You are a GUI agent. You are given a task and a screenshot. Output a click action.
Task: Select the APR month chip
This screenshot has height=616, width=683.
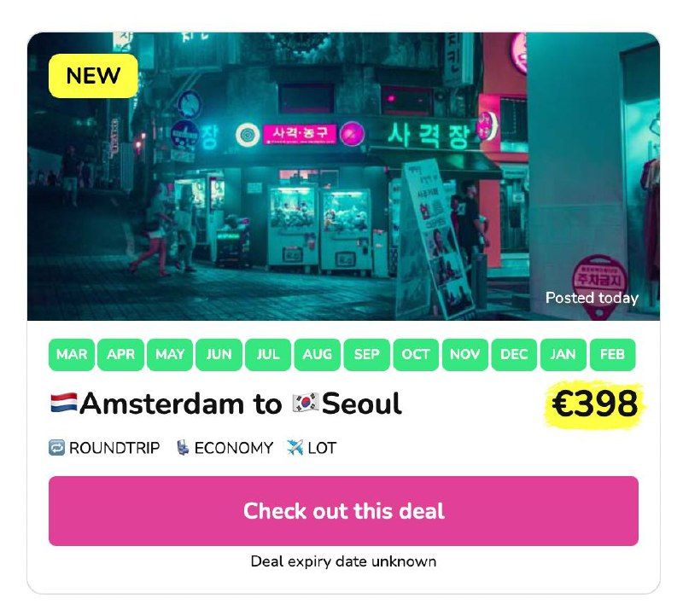tap(120, 355)
